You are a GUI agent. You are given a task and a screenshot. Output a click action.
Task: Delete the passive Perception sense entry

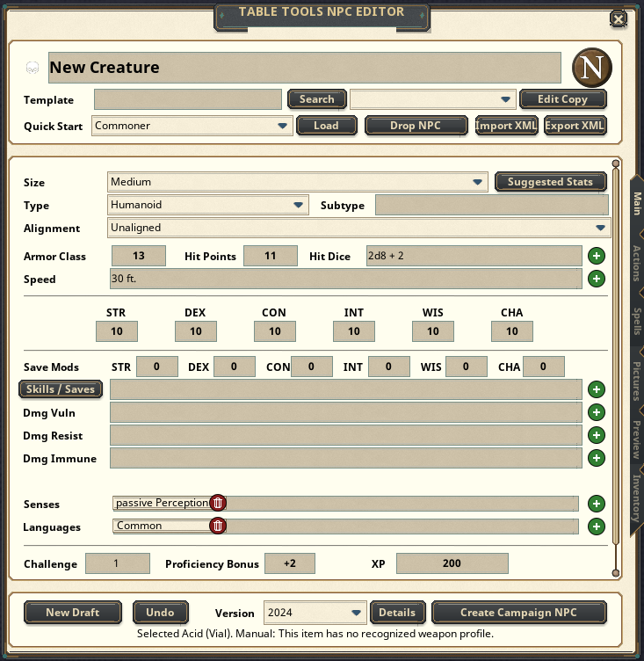pyautogui.click(x=218, y=503)
